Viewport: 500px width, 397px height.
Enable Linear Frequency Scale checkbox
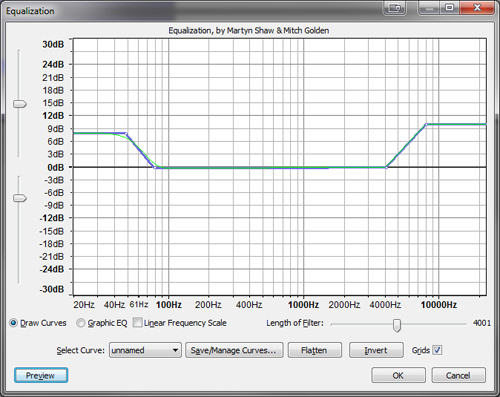click(137, 323)
